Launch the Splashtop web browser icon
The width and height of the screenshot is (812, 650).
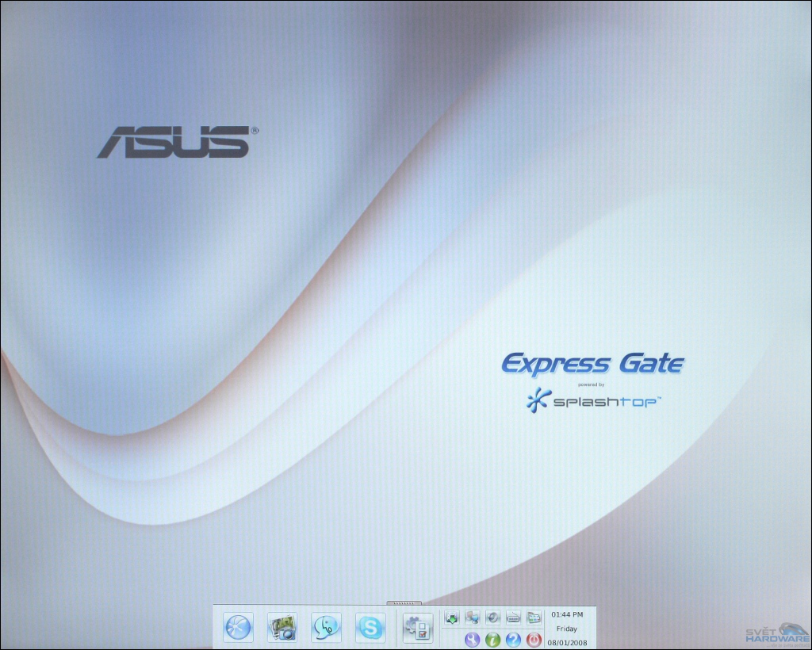point(238,628)
